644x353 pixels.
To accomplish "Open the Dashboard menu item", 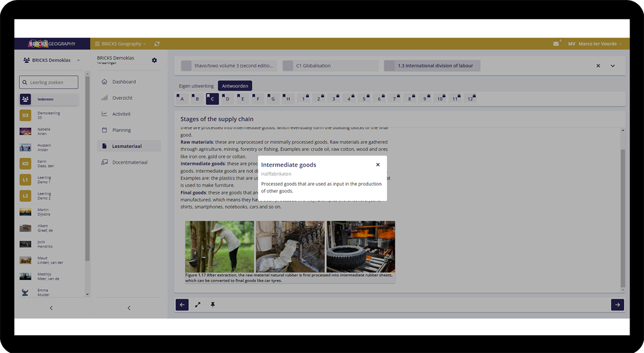I will pyautogui.click(x=124, y=82).
